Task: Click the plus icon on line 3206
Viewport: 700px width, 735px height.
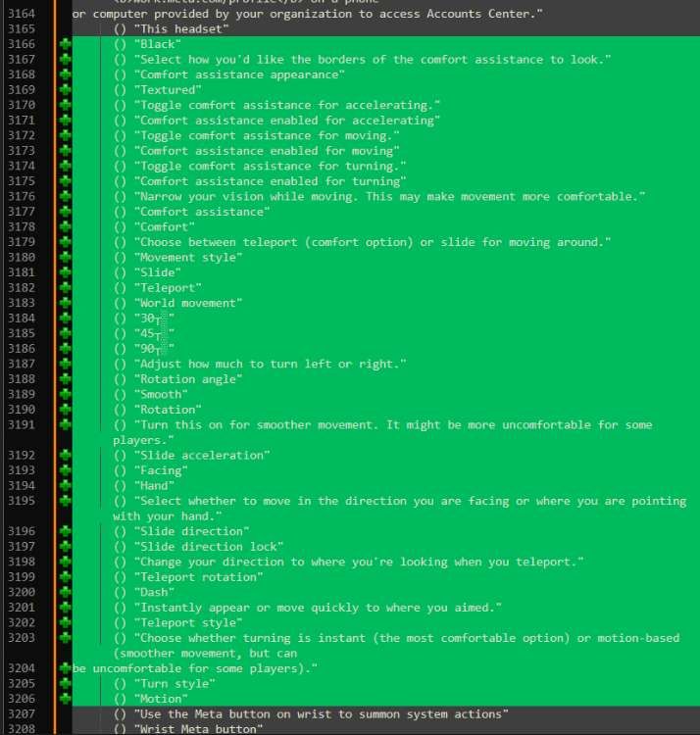Action: 66,699
